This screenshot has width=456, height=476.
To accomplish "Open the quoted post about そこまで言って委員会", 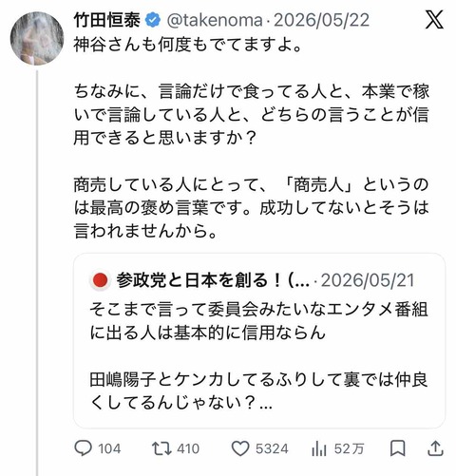I will [259, 341].
